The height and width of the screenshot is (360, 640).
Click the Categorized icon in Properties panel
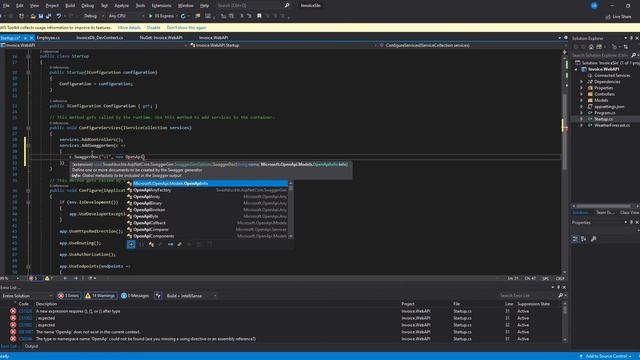[x=575, y=239]
